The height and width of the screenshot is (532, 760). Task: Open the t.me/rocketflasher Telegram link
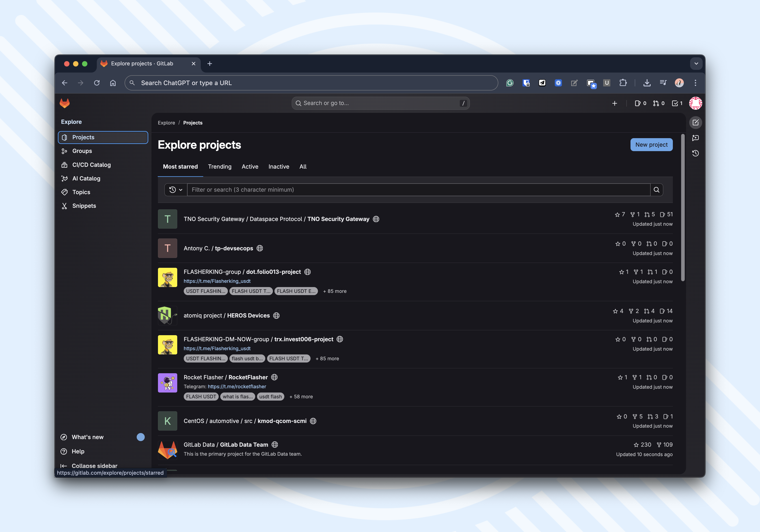tap(237, 386)
